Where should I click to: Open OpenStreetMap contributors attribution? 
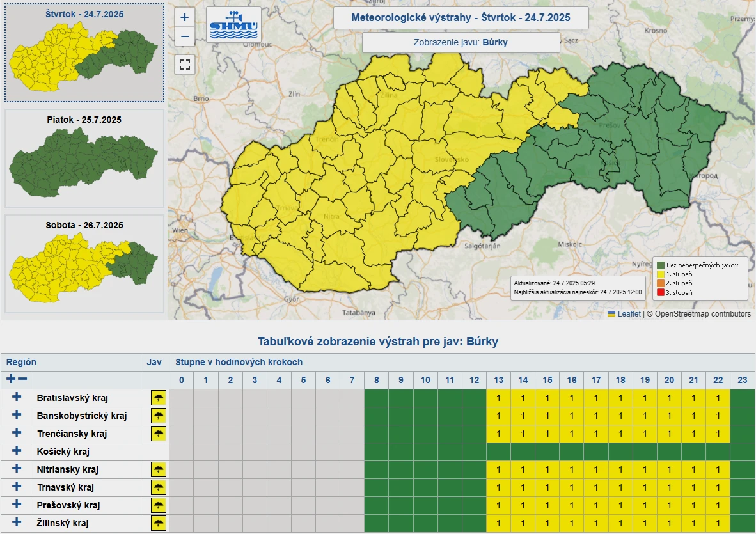(x=703, y=314)
